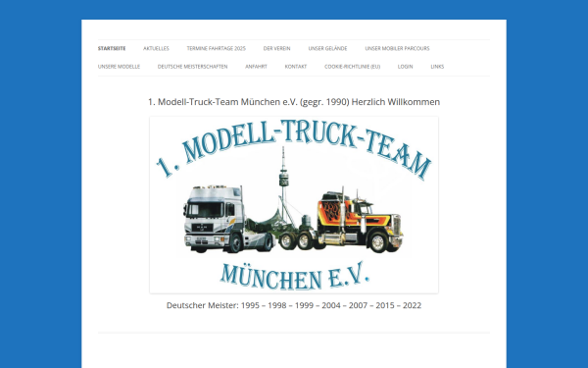Image resolution: width=588 pixels, height=368 pixels.
Task: Open the Startseite menu item
Action: tap(112, 48)
